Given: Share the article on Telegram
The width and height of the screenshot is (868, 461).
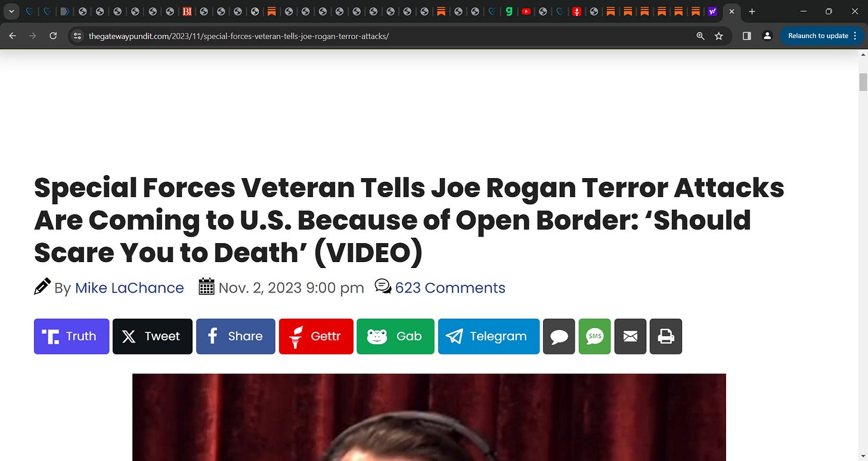Looking at the screenshot, I should click(489, 337).
